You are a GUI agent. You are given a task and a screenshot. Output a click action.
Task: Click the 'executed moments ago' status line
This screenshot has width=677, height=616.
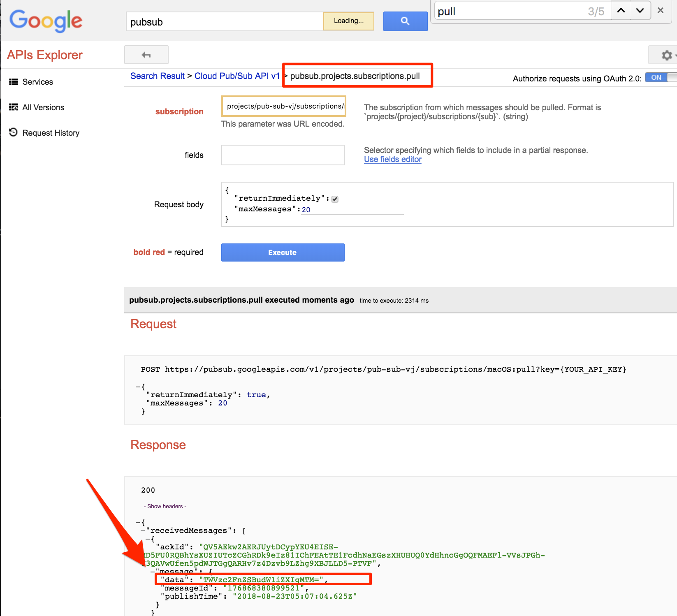point(241,300)
